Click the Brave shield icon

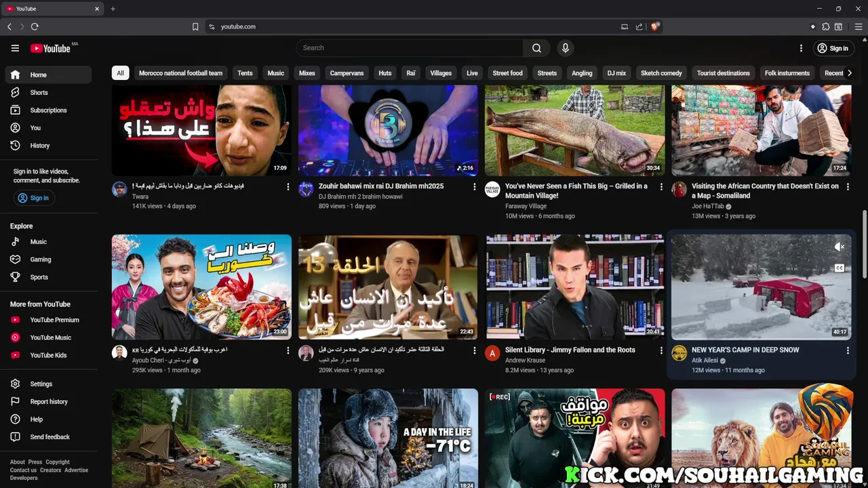654,26
